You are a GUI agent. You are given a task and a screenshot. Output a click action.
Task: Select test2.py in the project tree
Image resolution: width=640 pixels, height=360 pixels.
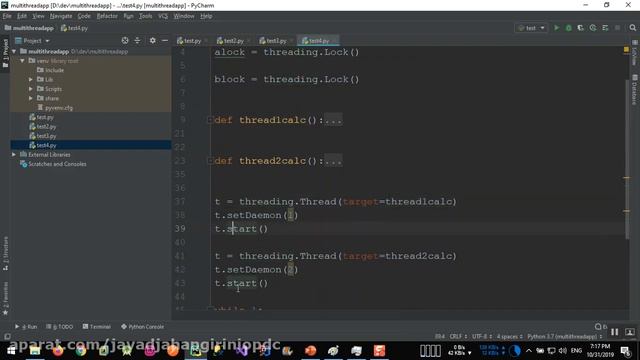point(46,127)
